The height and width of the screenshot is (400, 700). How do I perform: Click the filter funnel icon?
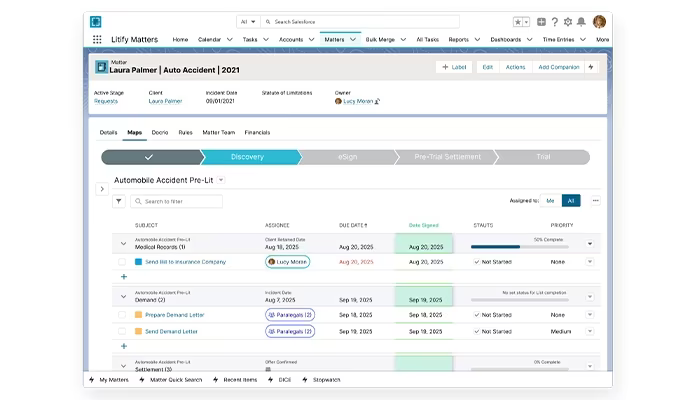pyautogui.click(x=119, y=201)
